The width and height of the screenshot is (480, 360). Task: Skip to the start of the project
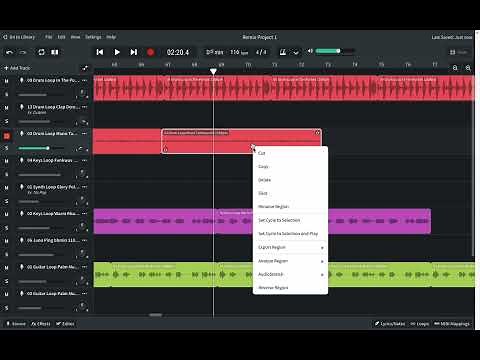tap(100, 52)
